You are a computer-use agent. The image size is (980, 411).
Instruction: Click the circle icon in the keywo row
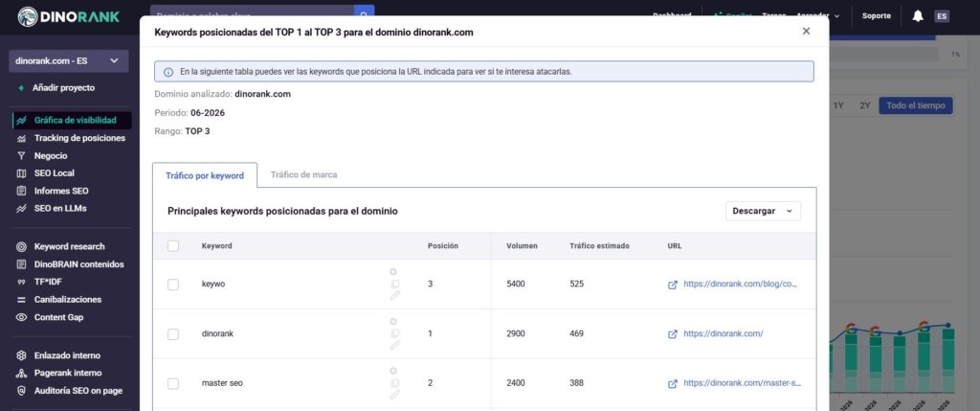pos(393,271)
